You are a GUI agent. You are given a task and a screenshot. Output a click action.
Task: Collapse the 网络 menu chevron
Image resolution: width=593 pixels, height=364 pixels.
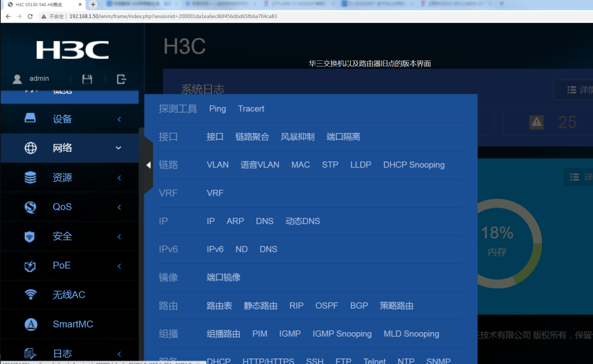(x=119, y=148)
